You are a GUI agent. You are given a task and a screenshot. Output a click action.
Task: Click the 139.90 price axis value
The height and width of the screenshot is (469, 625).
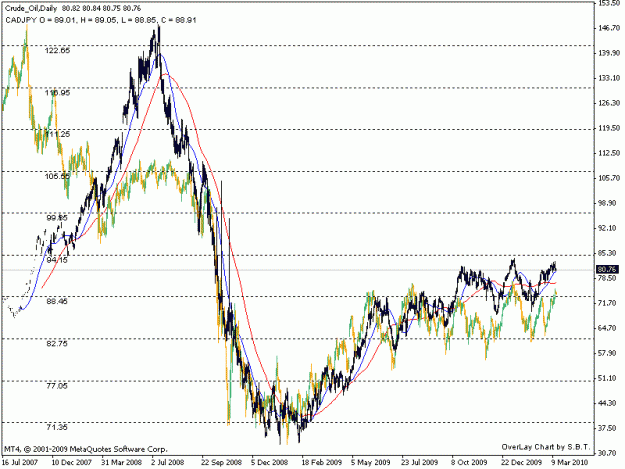[x=609, y=53]
